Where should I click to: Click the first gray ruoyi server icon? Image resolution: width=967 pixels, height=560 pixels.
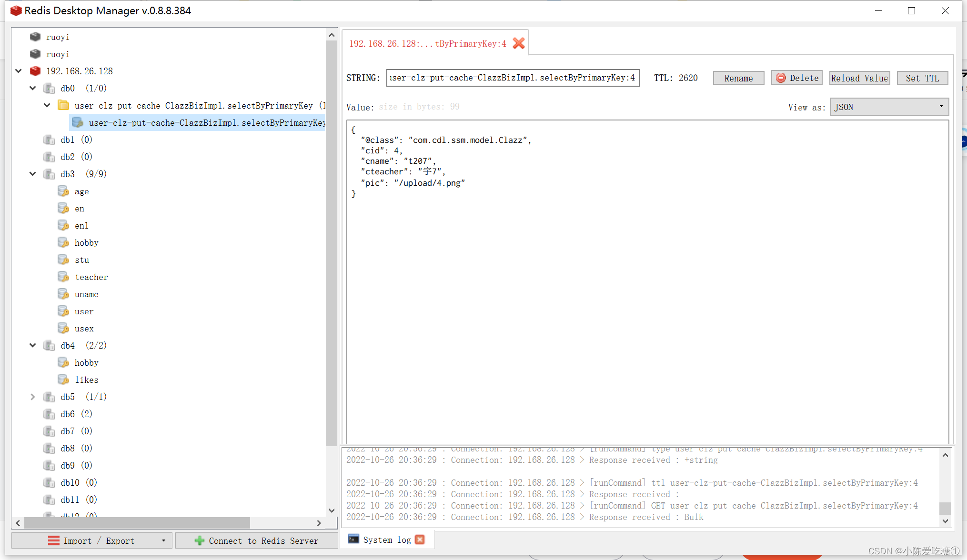[35, 37]
